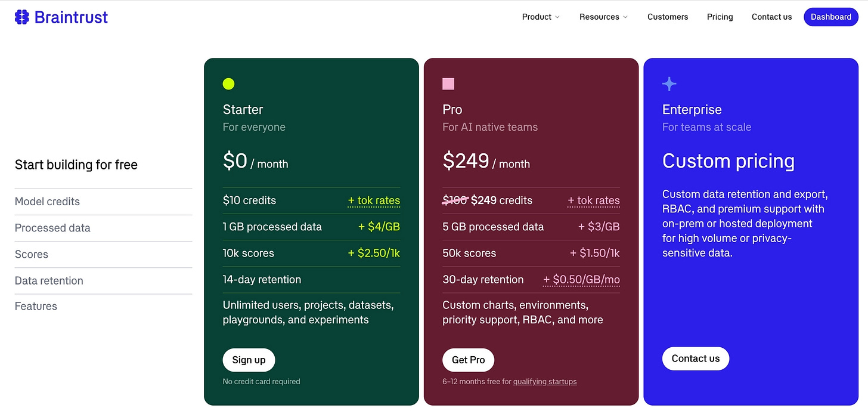Click Pro plan's '+ tok rates' link

click(x=594, y=200)
